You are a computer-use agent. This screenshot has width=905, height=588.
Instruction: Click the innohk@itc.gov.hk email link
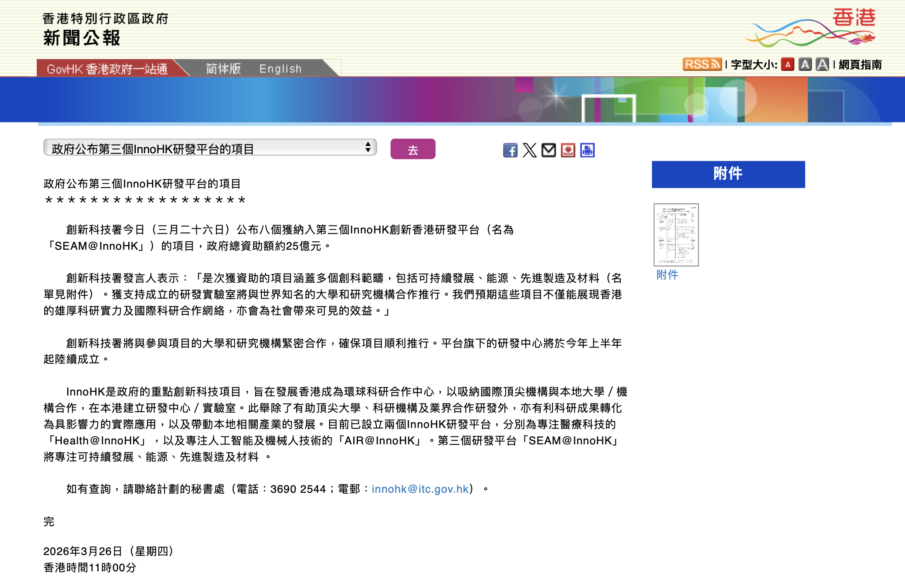[x=420, y=489]
